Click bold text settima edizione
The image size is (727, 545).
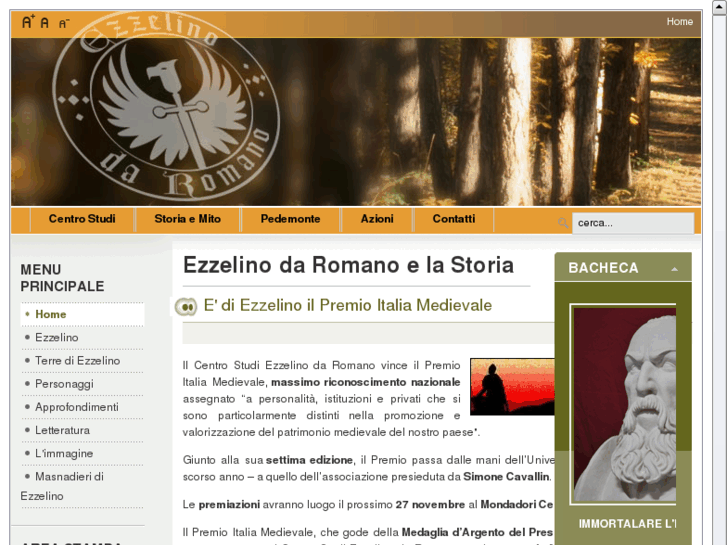pos(309,460)
